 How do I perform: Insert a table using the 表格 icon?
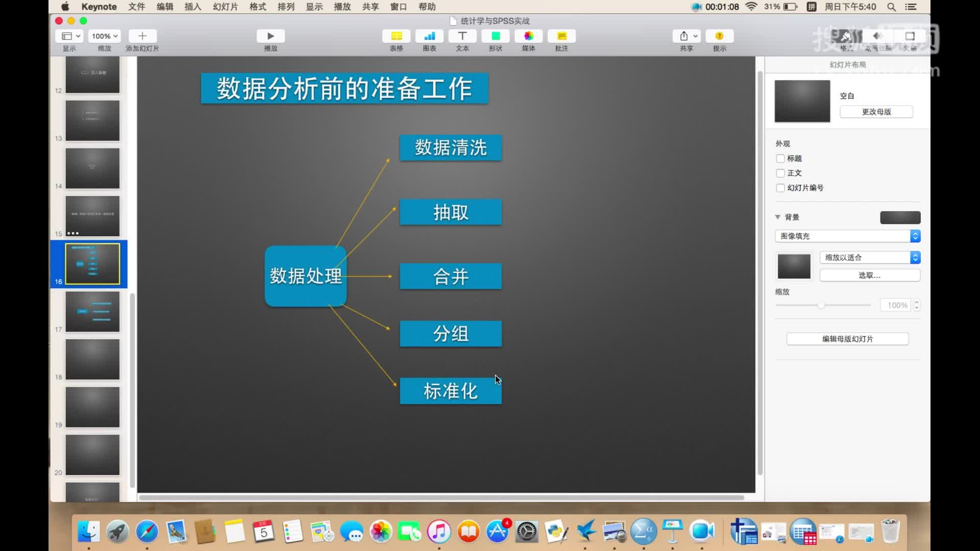396,36
